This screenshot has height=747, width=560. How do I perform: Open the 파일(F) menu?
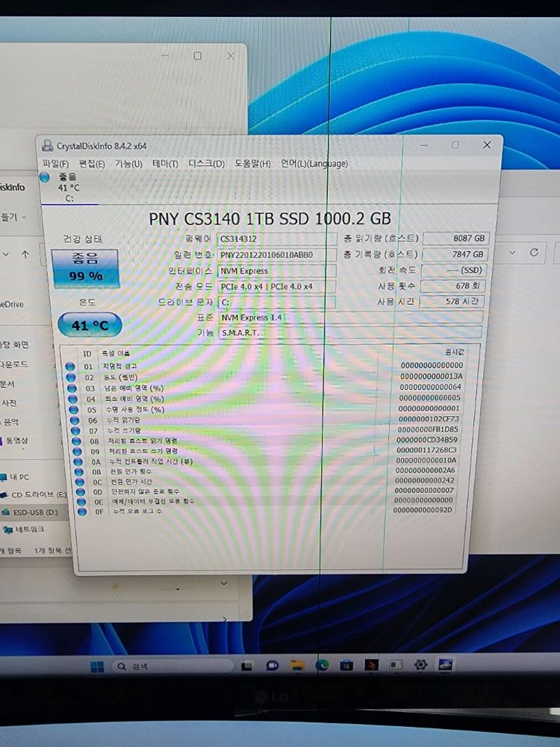[55, 164]
